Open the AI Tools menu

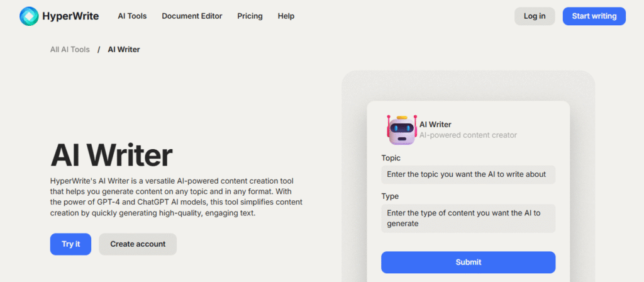[x=132, y=16]
